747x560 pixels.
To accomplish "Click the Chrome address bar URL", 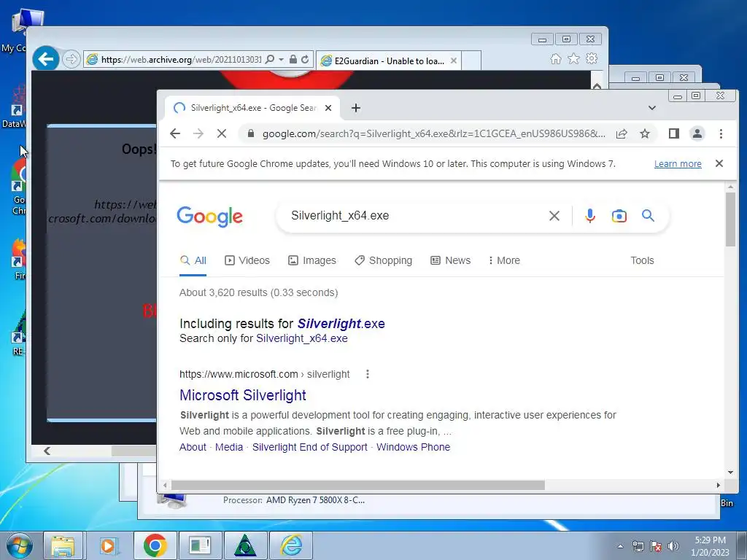I will point(433,134).
